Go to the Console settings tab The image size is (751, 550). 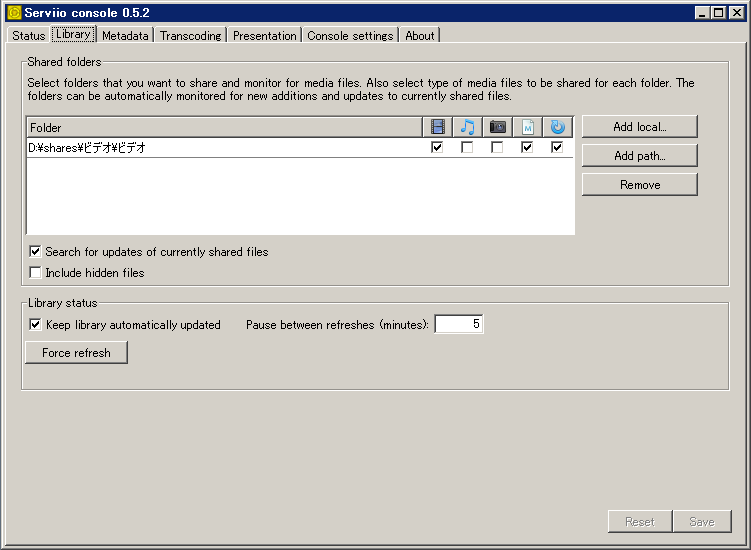point(350,35)
